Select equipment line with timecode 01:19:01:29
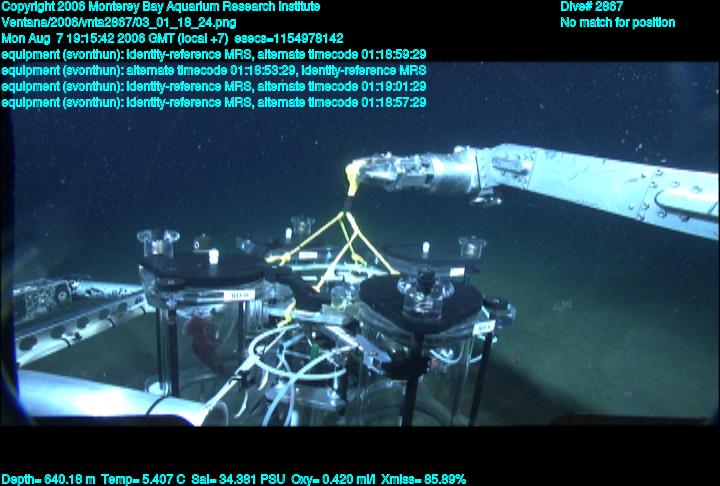Image resolution: width=720 pixels, height=486 pixels. pyautogui.click(x=214, y=86)
